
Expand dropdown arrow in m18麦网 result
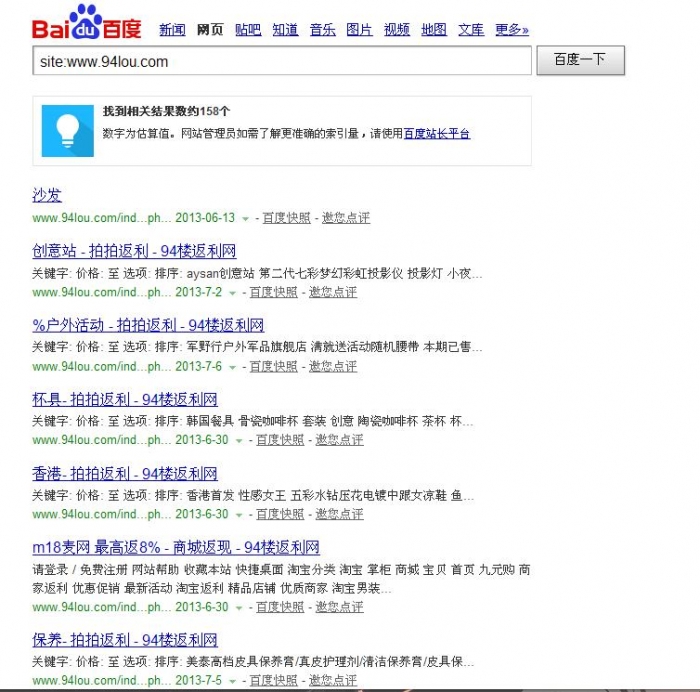[x=239, y=608]
